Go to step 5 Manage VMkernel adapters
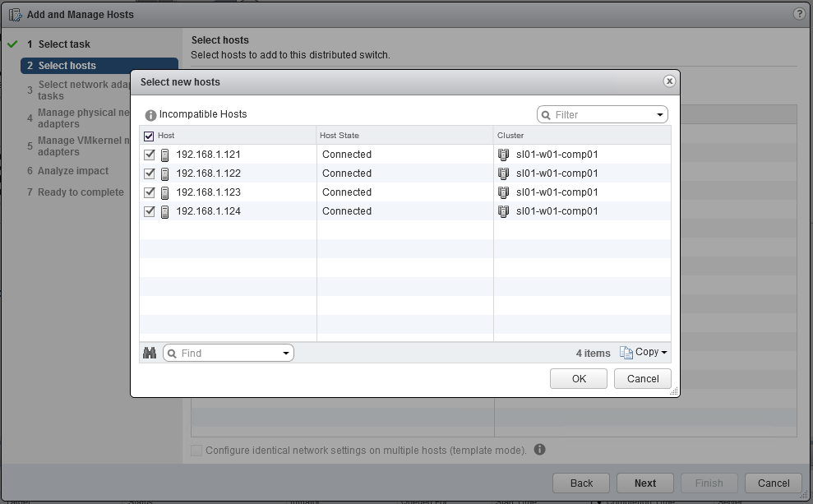This screenshot has height=504, width=813. point(78,146)
